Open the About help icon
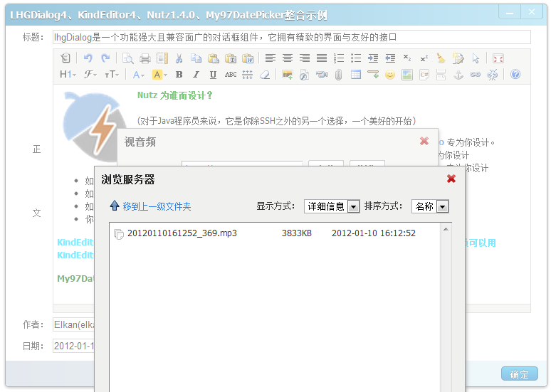This screenshot has width=551, height=392. click(515, 74)
